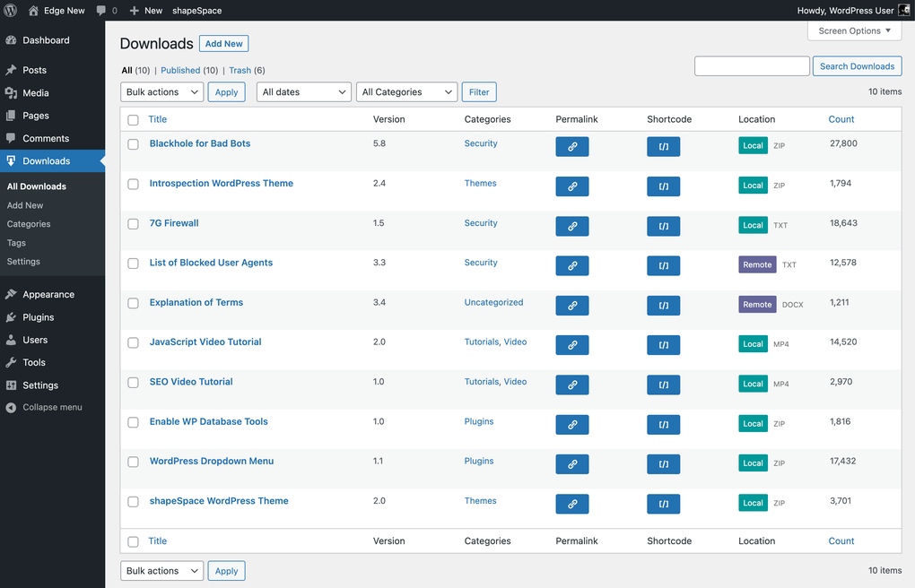Check the row checkbox for Introspection WordPress Theme
Image resolution: width=915 pixels, height=588 pixels.
133,184
